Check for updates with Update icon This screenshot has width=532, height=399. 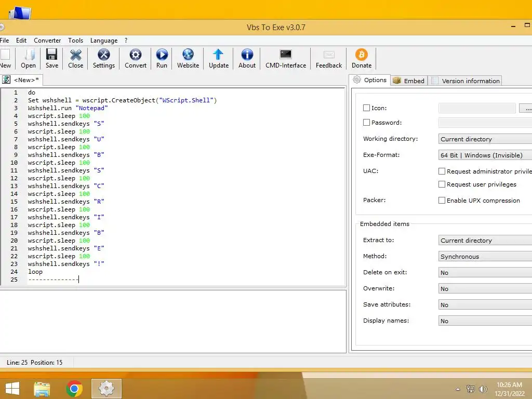tap(219, 58)
